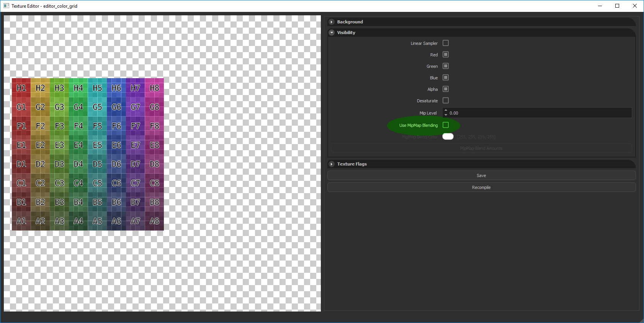Click the Background section title text
Viewport: 644px width, 323px height.
[x=350, y=22]
